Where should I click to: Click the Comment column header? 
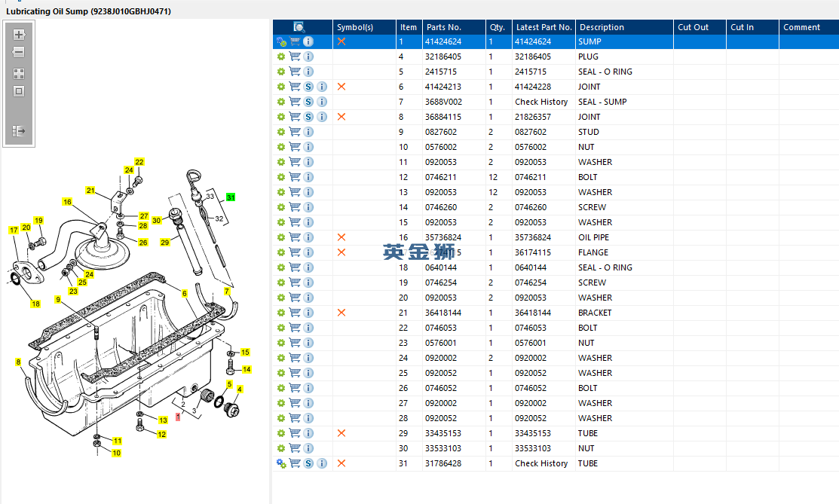point(809,27)
